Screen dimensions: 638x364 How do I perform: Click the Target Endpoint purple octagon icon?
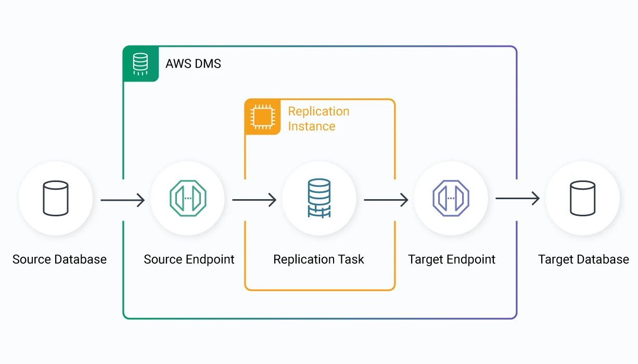tap(451, 198)
